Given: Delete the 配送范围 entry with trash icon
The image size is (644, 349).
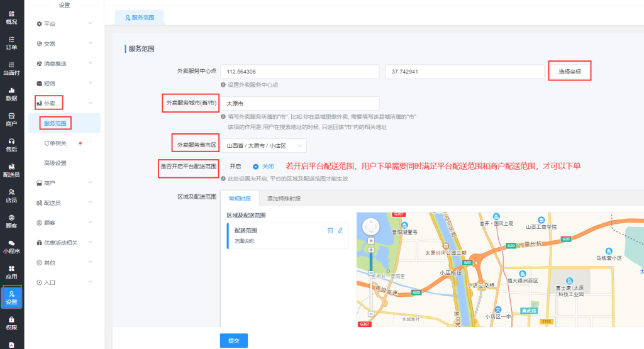Looking at the screenshot, I should click(330, 231).
